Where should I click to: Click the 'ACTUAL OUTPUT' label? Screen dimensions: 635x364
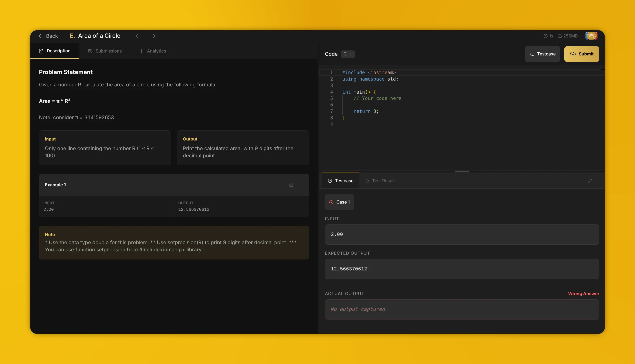[344, 294]
